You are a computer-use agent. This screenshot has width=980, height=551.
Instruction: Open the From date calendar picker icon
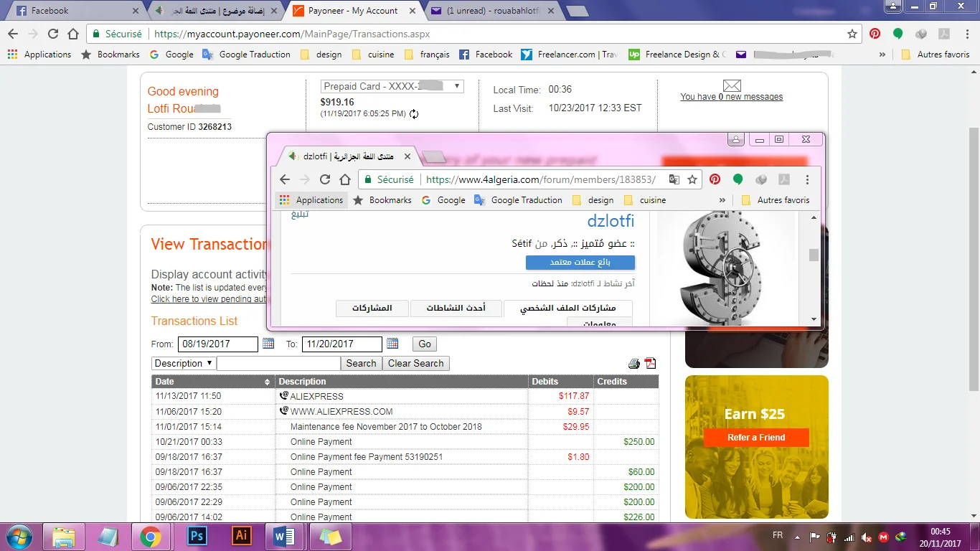tap(268, 344)
